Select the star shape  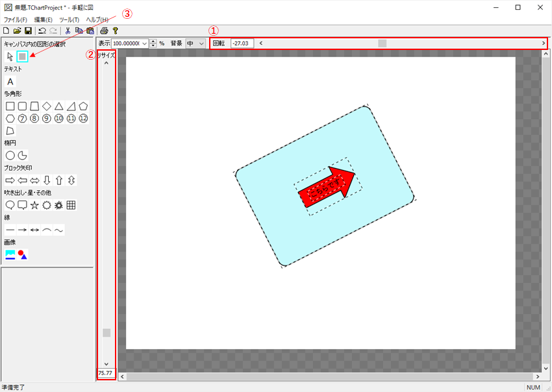click(34, 205)
